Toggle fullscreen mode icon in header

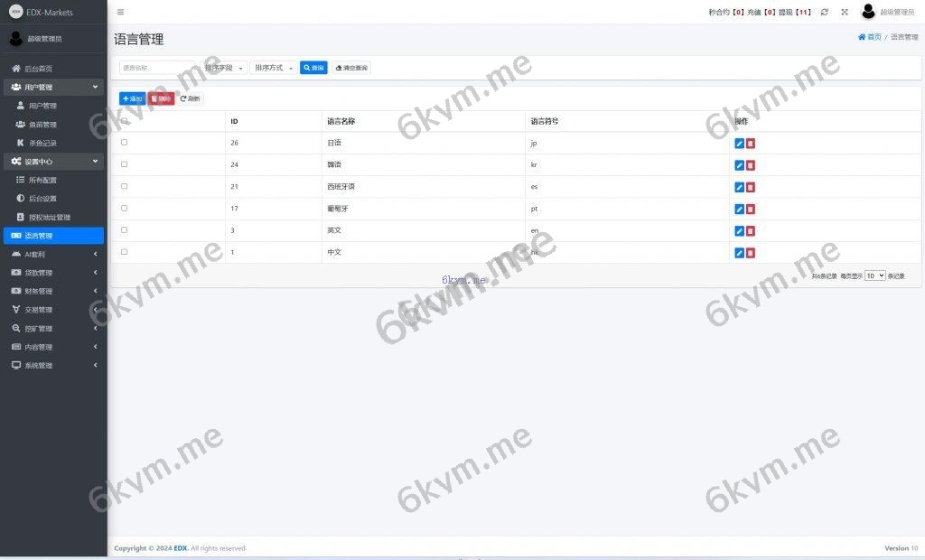(x=845, y=12)
